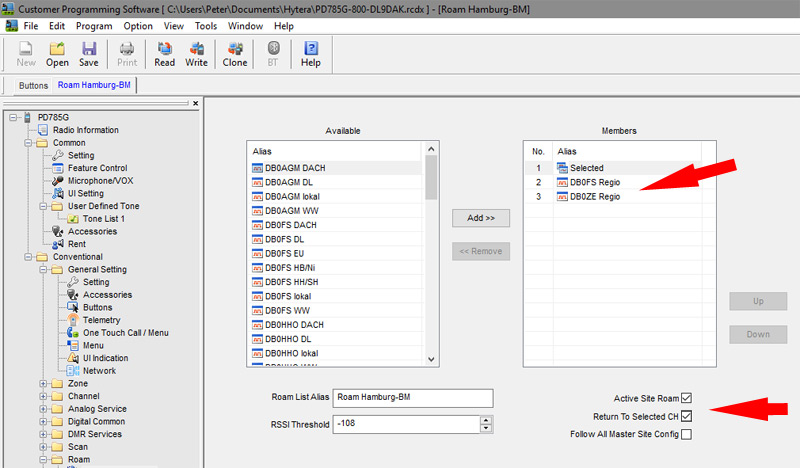Open the File menu
Viewport: 800px width, 468px height.
[31, 26]
